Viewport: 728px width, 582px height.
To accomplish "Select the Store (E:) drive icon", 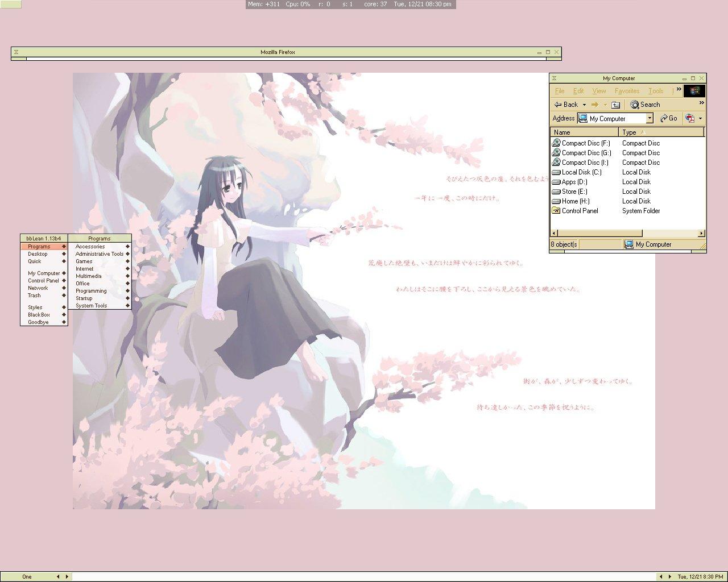I will [556, 192].
